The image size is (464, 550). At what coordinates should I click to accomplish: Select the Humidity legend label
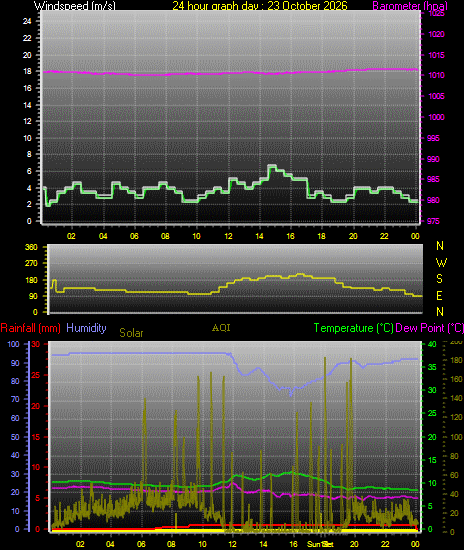(86, 328)
